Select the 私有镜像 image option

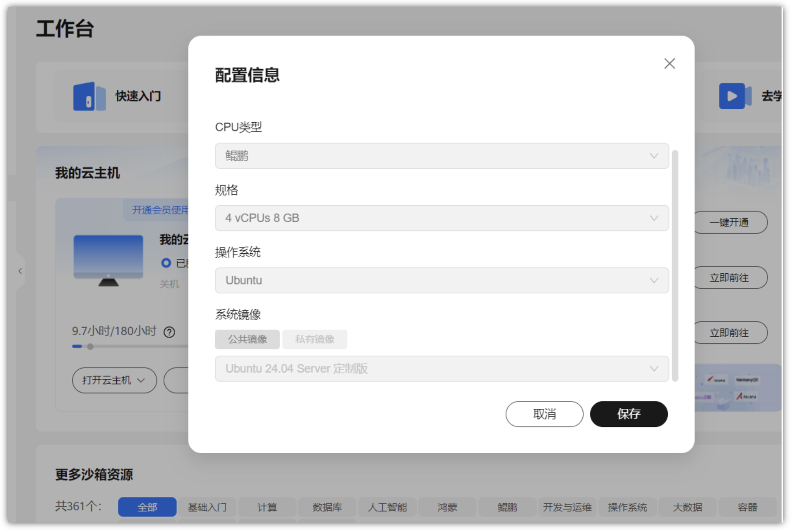tap(315, 339)
